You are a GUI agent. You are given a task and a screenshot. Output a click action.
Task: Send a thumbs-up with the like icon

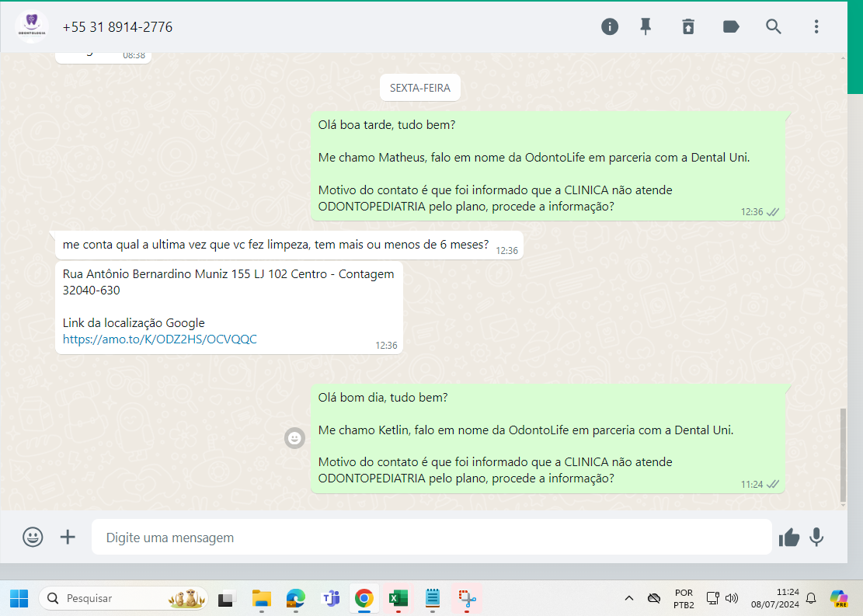[788, 538]
